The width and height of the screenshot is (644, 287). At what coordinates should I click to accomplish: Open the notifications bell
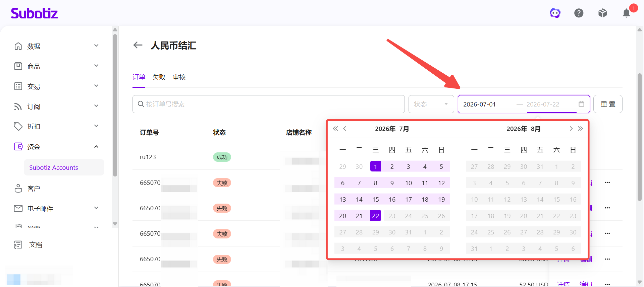point(626,13)
